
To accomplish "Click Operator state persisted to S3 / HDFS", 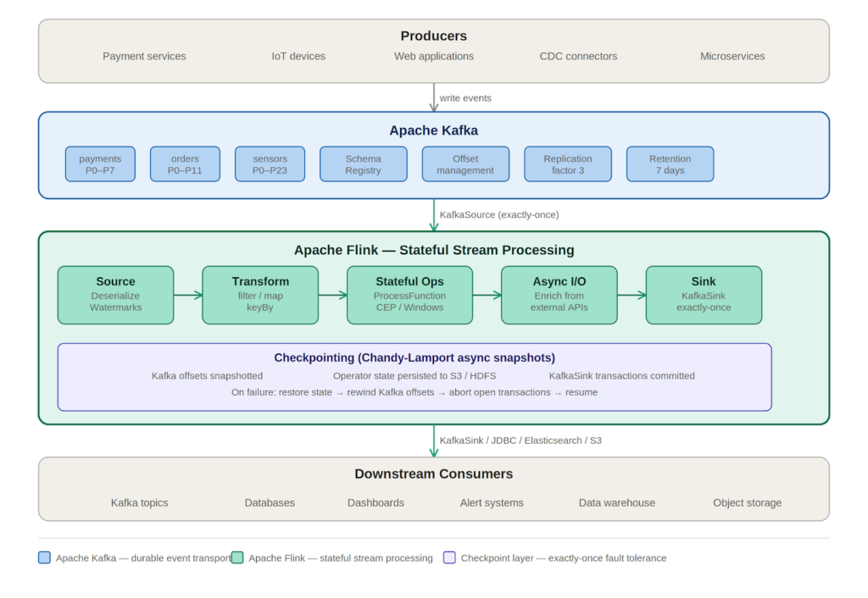I will tap(415, 375).
